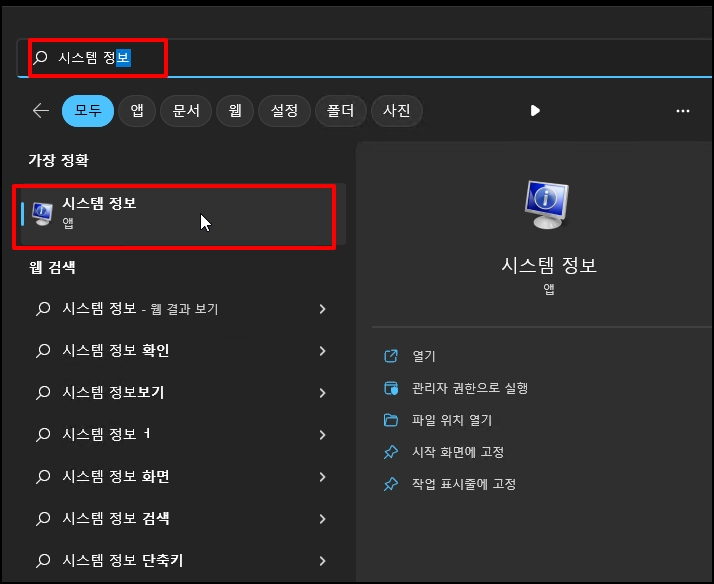Image resolution: width=714 pixels, height=584 pixels.
Task: Expand chevron for 시스템 정보 화면
Action: 322,477
